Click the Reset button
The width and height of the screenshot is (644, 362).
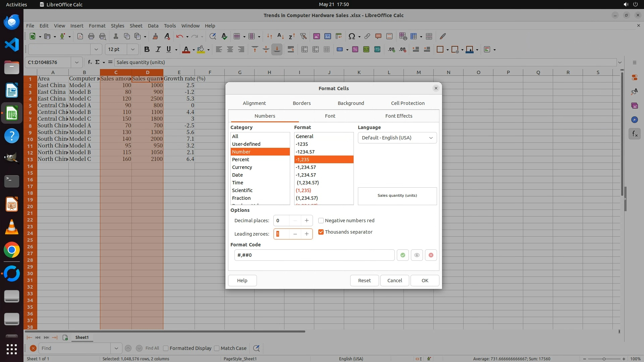364,281
